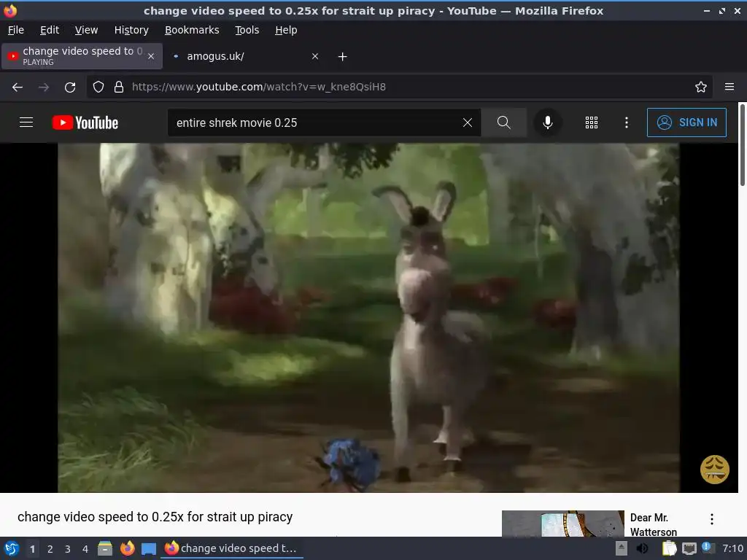Click the Shrek video player
This screenshot has width=747, height=560.
pos(368,318)
